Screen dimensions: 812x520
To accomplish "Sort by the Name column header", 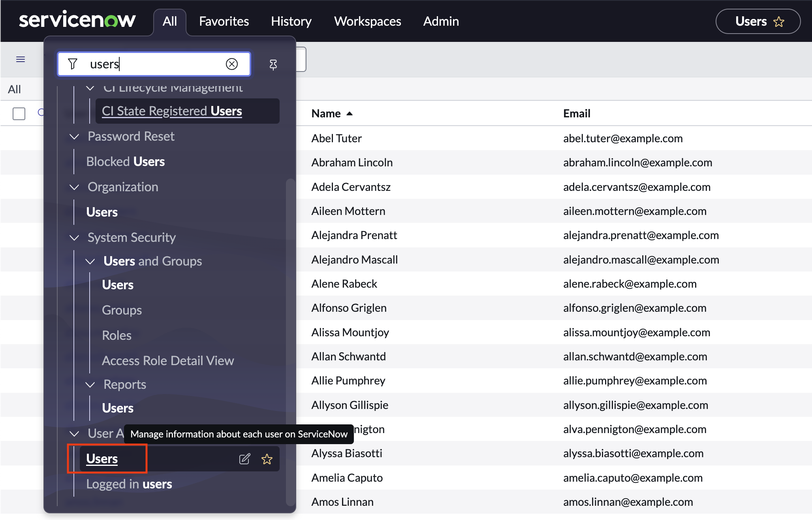I will tap(326, 114).
